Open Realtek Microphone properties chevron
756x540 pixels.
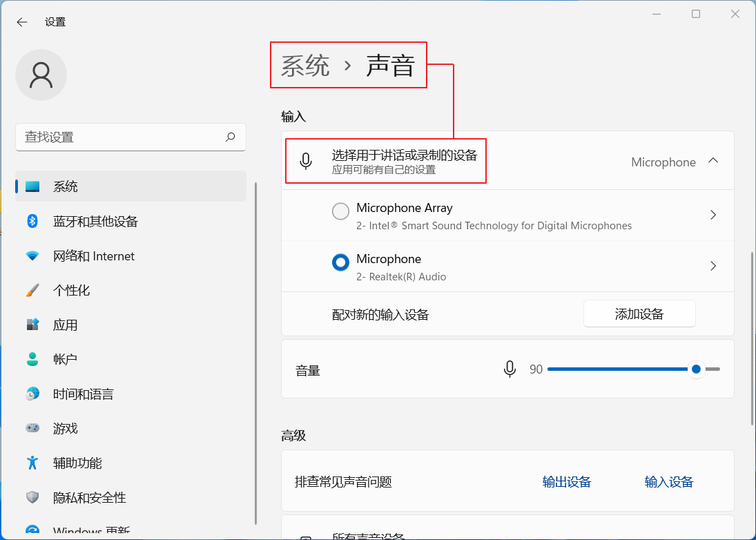click(x=713, y=267)
